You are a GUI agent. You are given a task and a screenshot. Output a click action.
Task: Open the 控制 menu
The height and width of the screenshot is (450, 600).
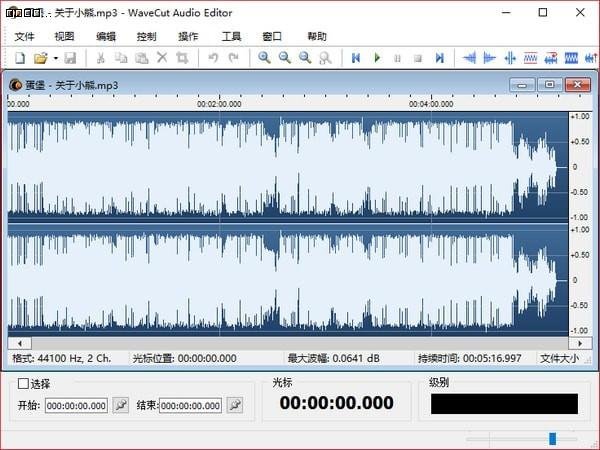(147, 36)
